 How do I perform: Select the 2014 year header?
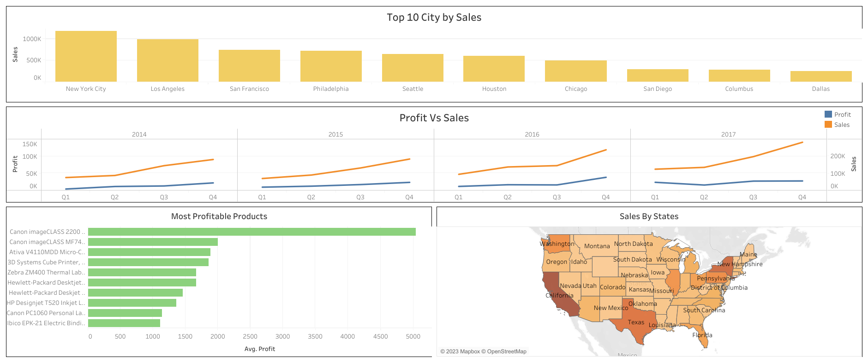coord(139,134)
